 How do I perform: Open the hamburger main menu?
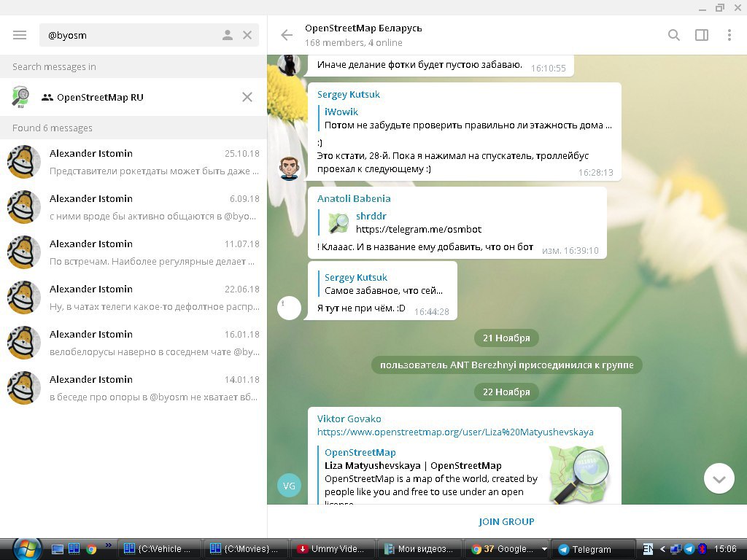[20, 35]
